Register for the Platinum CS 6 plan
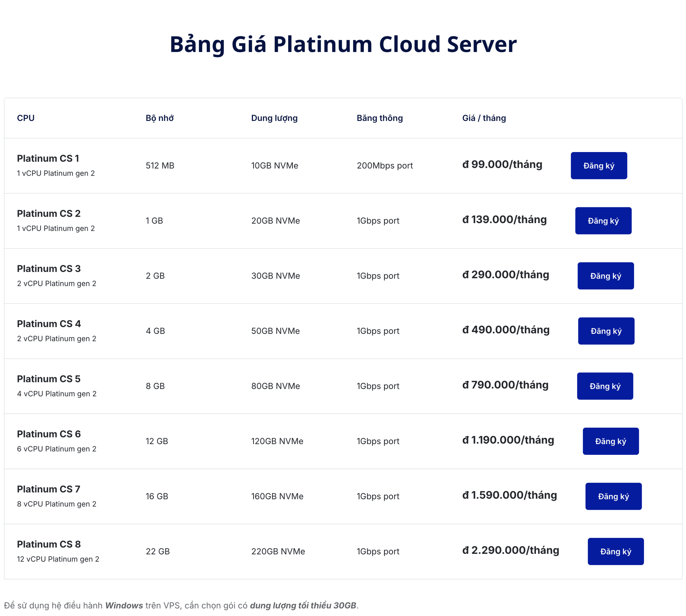 (610, 441)
